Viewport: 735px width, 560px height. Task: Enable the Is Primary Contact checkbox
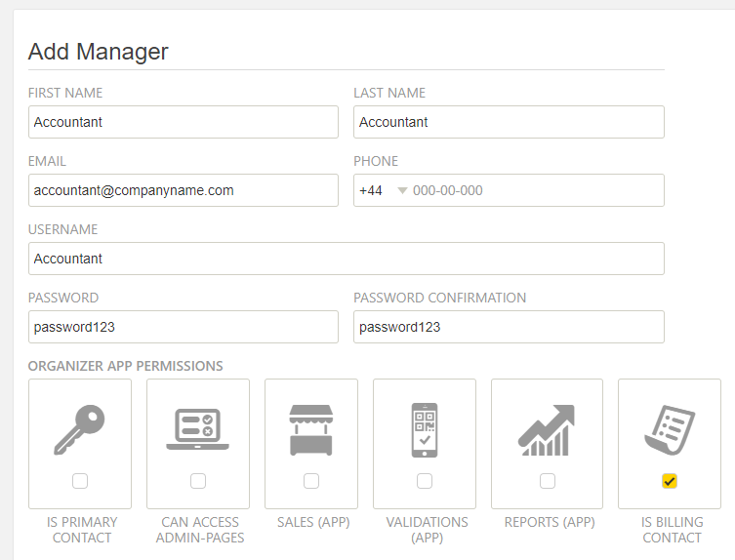coord(80,481)
